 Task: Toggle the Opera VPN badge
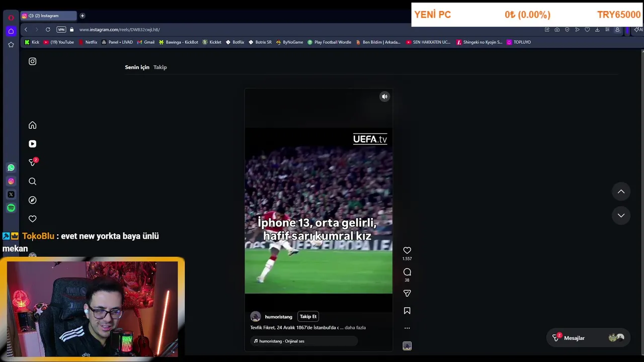coord(61,30)
